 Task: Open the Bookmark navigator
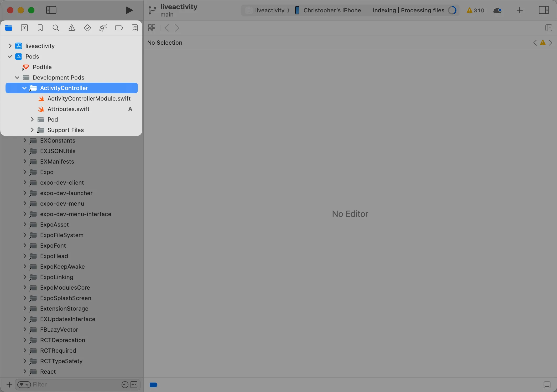(x=40, y=28)
